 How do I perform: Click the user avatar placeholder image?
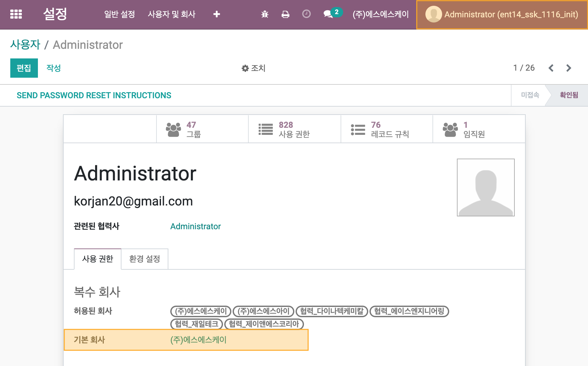486,187
